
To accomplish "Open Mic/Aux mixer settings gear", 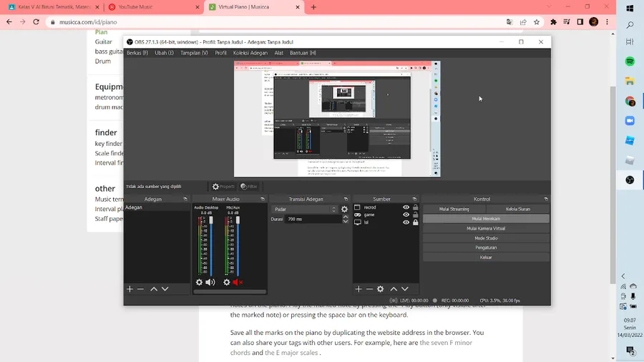I will pyautogui.click(x=227, y=283).
